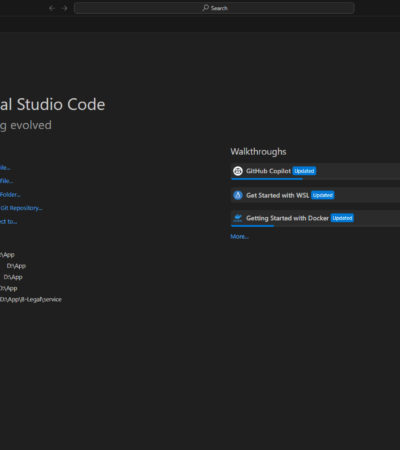This screenshot has width=400, height=450.
Task: Click the Docker whale icon
Action: (x=238, y=218)
